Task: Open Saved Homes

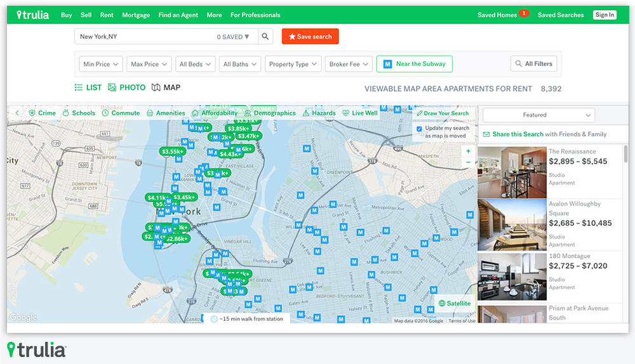Action: point(497,15)
